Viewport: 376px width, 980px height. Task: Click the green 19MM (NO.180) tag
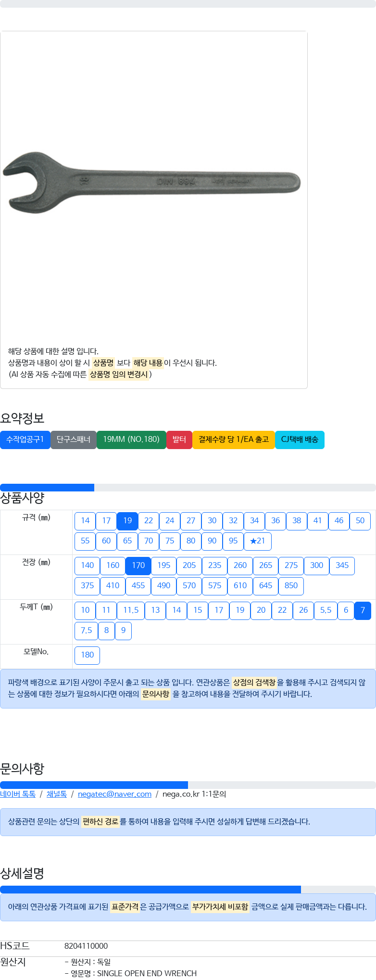[131, 439]
